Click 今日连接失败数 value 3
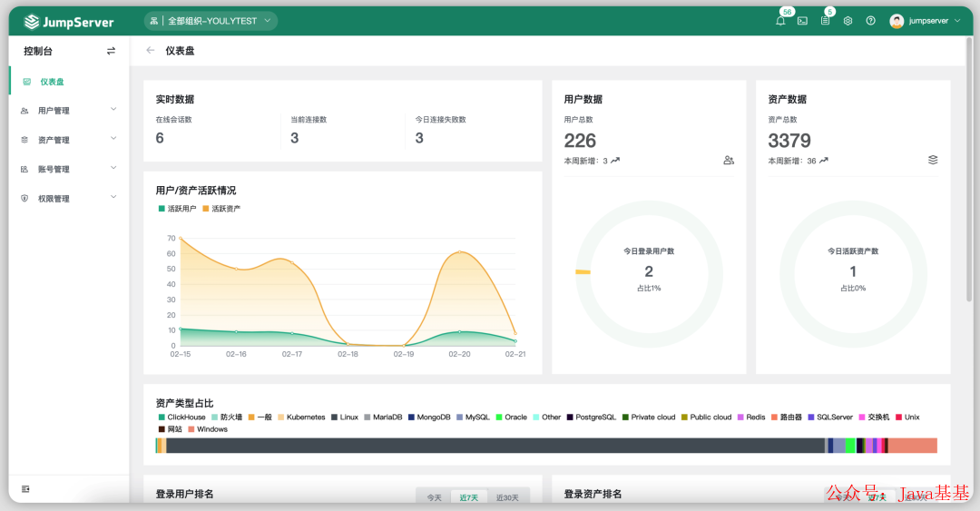 click(419, 138)
